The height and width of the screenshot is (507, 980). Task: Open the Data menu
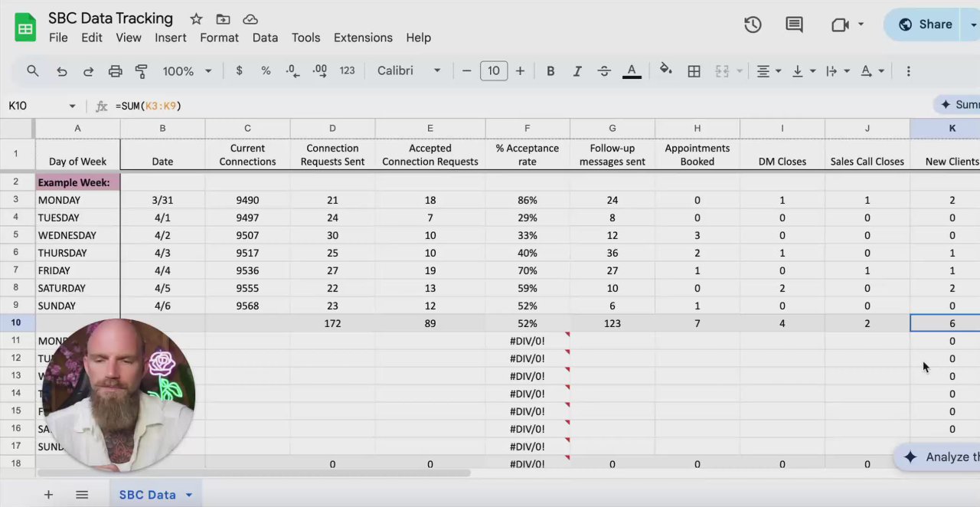265,38
